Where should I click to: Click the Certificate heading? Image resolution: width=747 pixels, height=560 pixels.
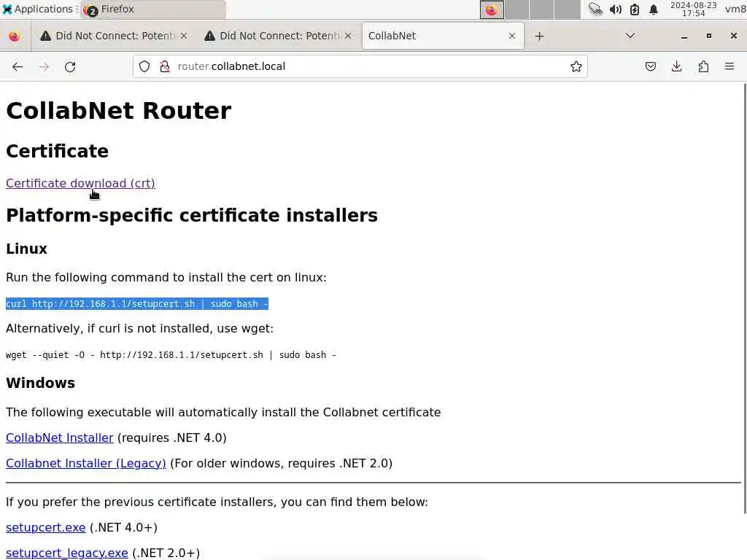(57, 151)
